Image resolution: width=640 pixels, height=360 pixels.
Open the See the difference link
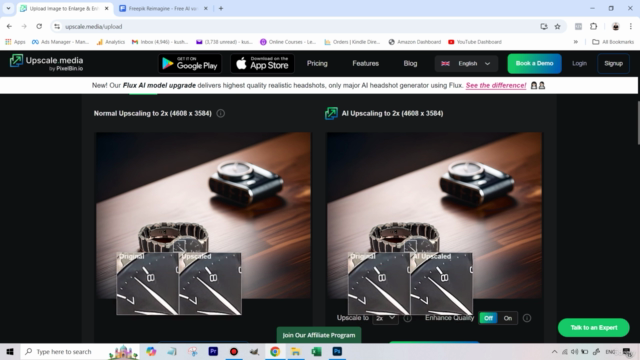coord(496,85)
